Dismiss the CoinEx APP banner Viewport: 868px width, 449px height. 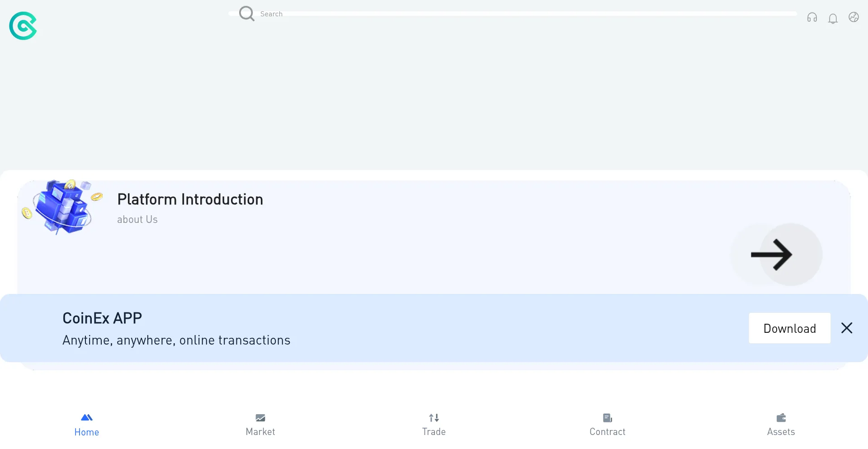coord(847,328)
